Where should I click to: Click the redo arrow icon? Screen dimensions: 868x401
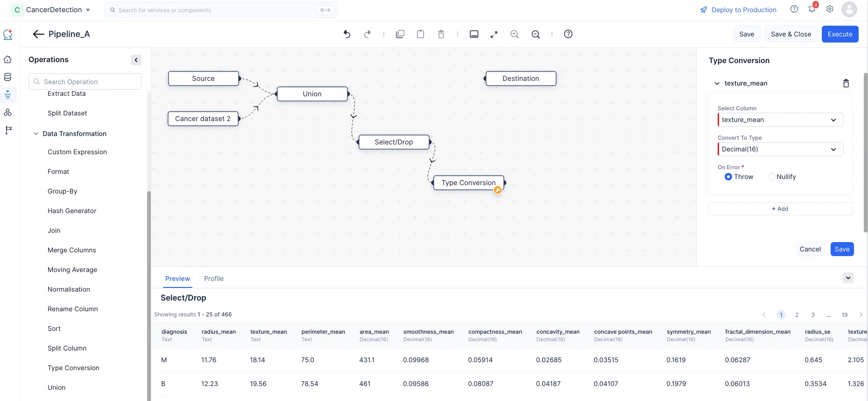[367, 34]
